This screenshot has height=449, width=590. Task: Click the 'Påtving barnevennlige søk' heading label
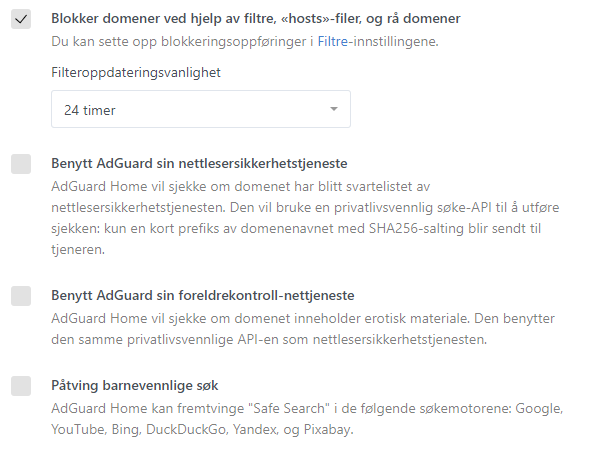tap(135, 386)
